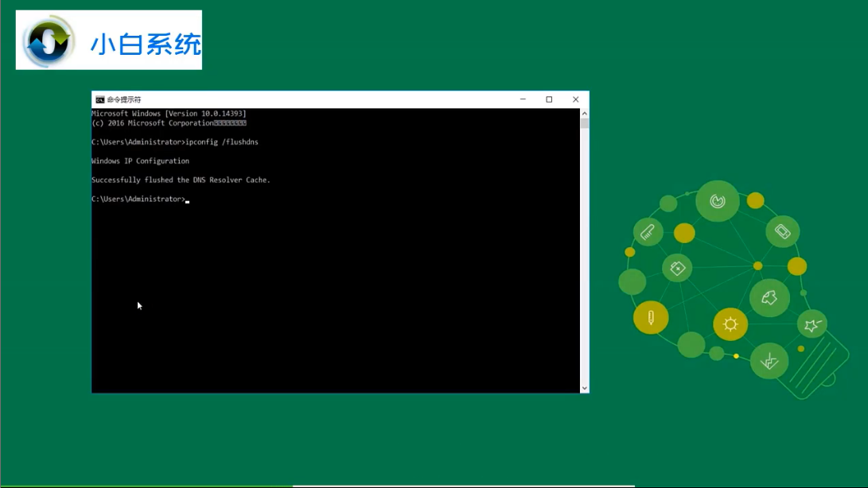This screenshot has width=868, height=488.
Task: Click the shooting star icon circle
Action: click(812, 325)
